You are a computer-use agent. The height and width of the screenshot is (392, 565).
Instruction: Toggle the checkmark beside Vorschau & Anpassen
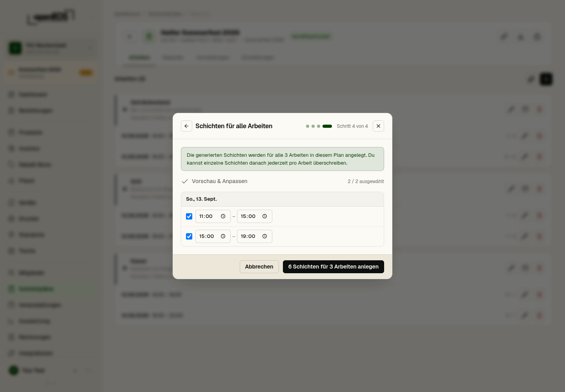pyautogui.click(x=185, y=181)
